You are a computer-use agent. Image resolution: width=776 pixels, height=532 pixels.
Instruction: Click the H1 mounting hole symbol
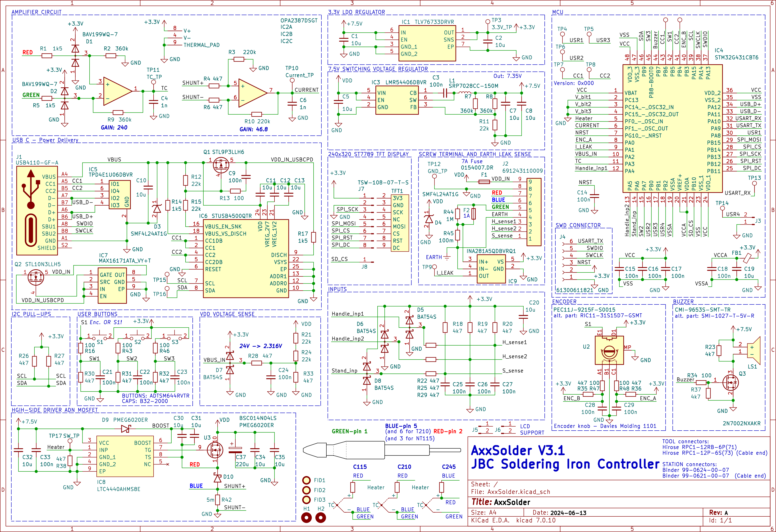coord(306,518)
